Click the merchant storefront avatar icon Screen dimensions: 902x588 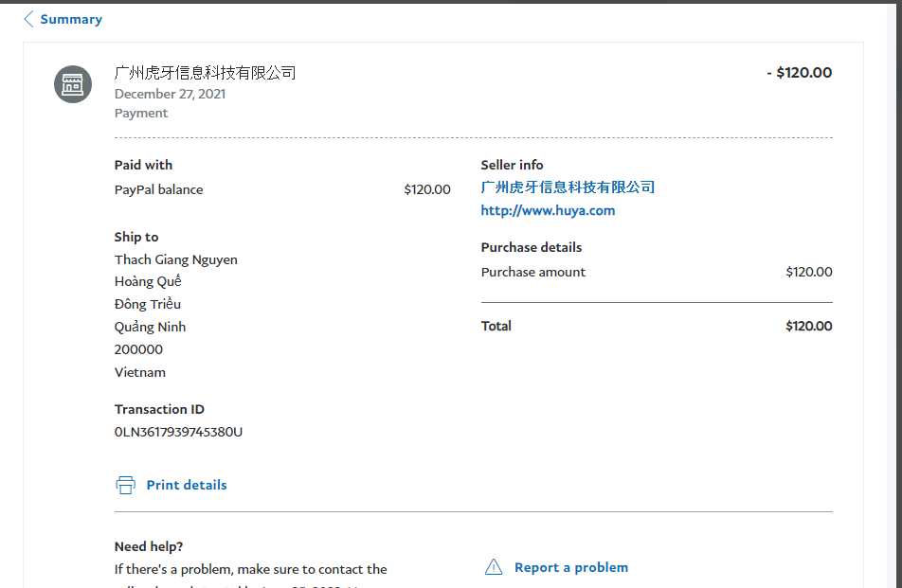(x=72, y=84)
